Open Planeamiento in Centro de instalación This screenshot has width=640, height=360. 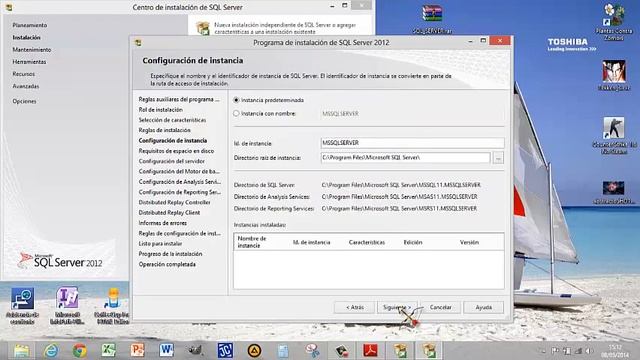30,25
